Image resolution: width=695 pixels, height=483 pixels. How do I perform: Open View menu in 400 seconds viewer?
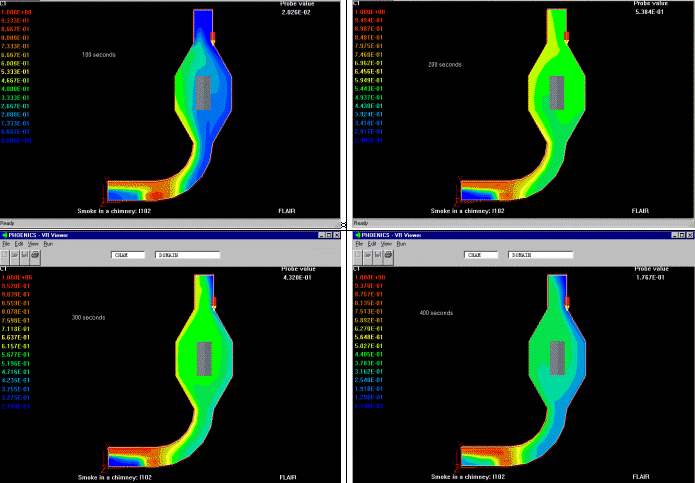tap(387, 243)
